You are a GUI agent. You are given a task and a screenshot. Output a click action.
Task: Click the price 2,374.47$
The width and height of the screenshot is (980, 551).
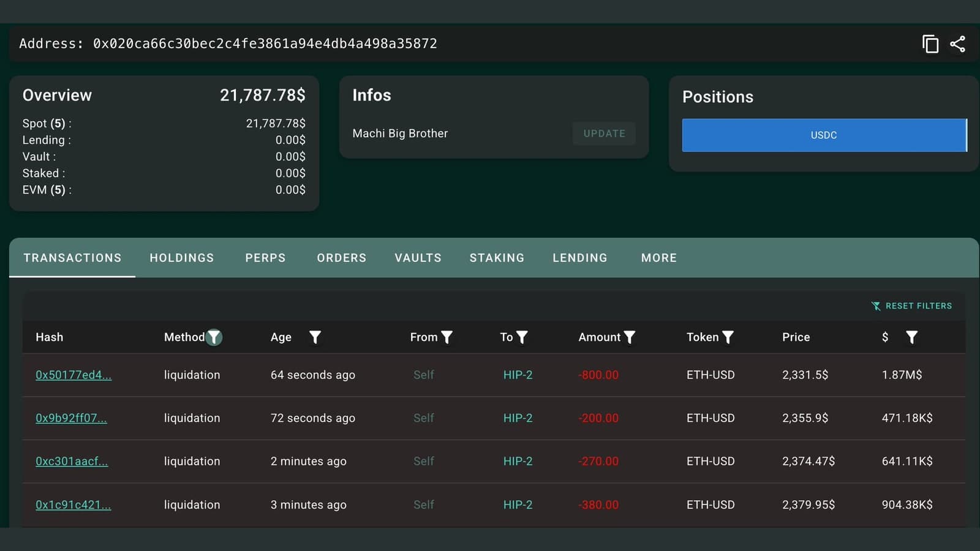(x=809, y=461)
